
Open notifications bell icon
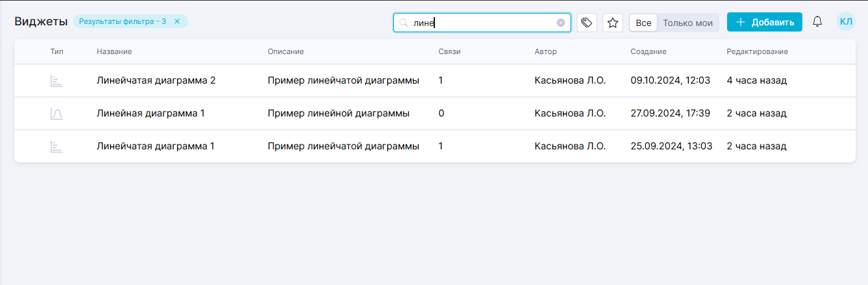817,22
